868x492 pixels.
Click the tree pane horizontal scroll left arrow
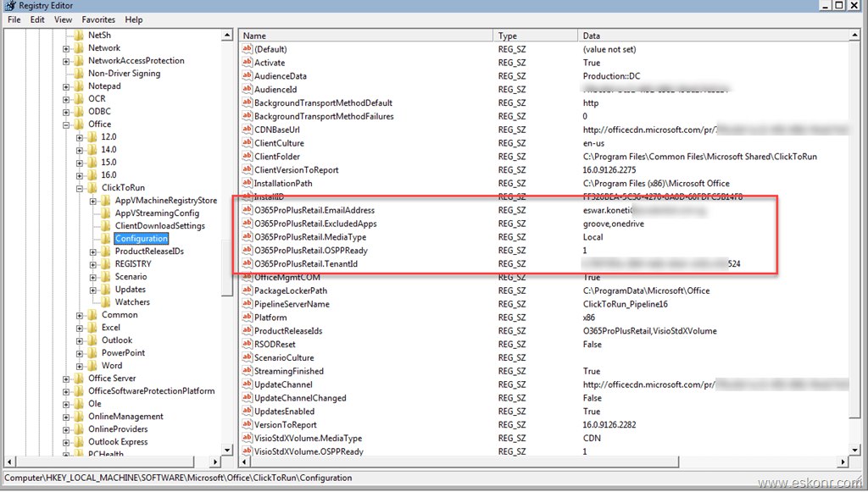[9, 462]
